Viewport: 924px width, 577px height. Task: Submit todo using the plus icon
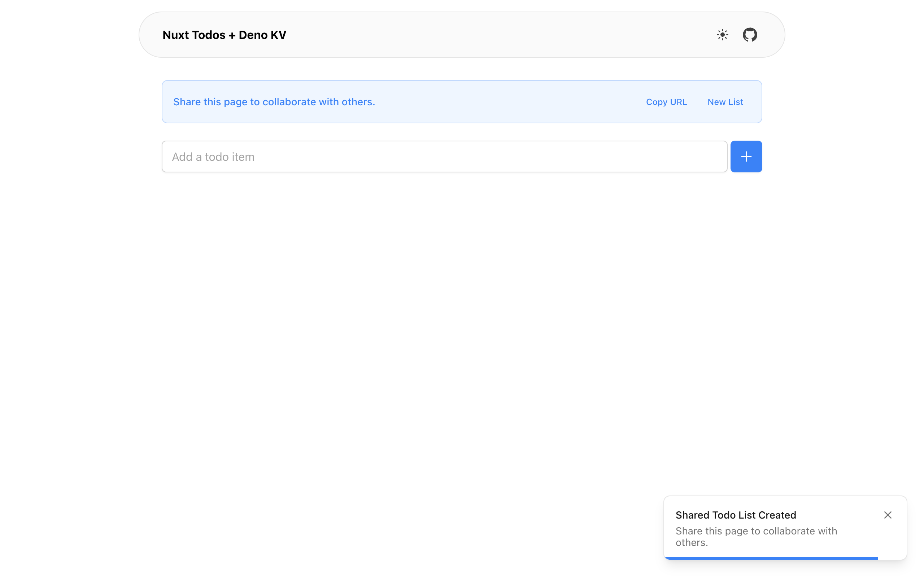(x=746, y=157)
